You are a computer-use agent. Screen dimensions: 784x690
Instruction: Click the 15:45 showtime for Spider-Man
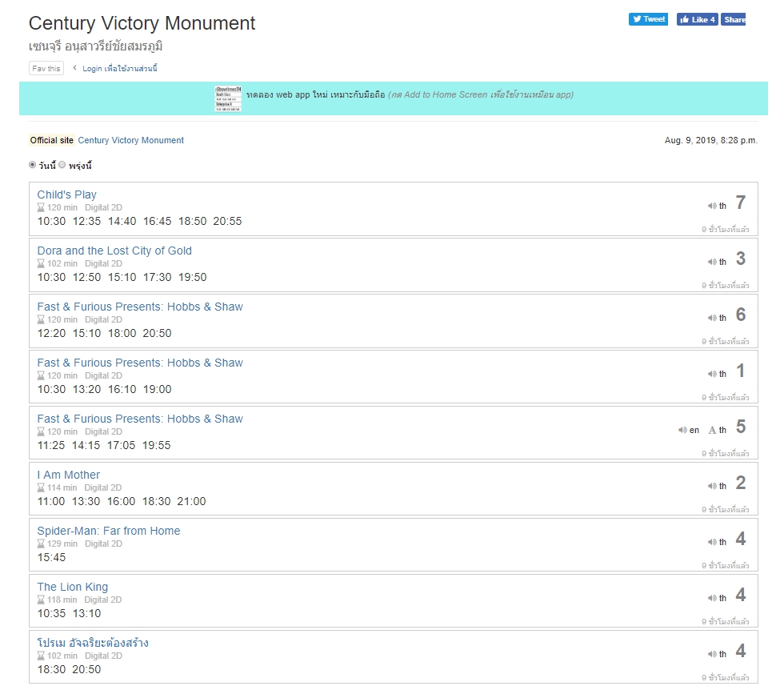[51, 557]
